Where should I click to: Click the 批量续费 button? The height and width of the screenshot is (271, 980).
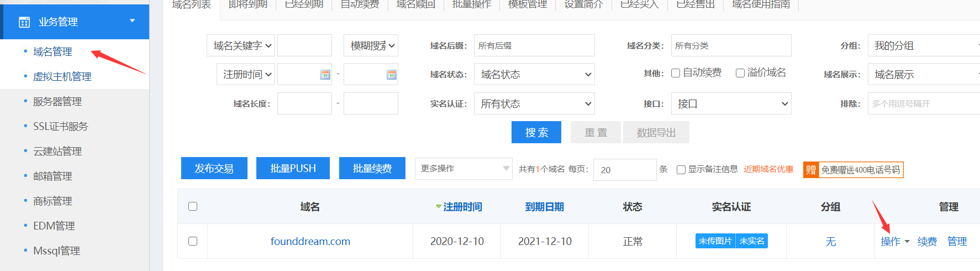[x=372, y=168]
